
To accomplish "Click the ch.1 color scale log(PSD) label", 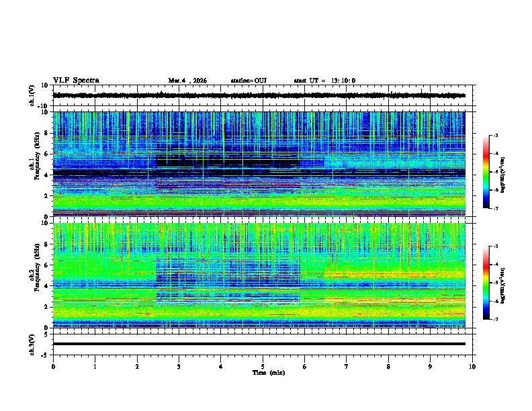I will (x=503, y=175).
